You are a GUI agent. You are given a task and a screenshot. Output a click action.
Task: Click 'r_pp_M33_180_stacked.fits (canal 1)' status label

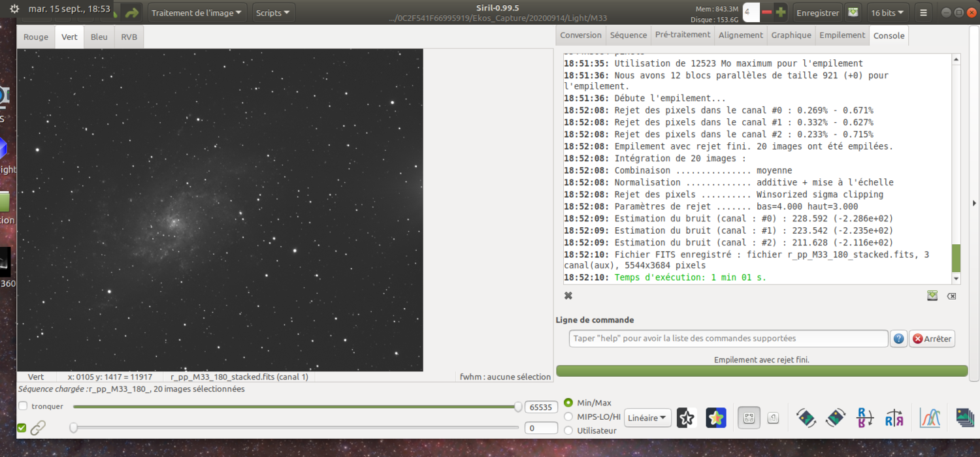(x=239, y=377)
